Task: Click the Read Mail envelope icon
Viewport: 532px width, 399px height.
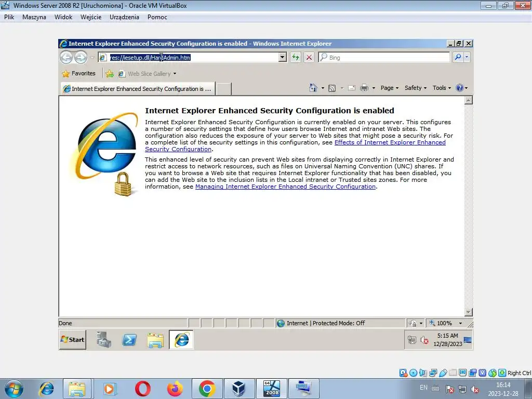Action: (x=352, y=88)
